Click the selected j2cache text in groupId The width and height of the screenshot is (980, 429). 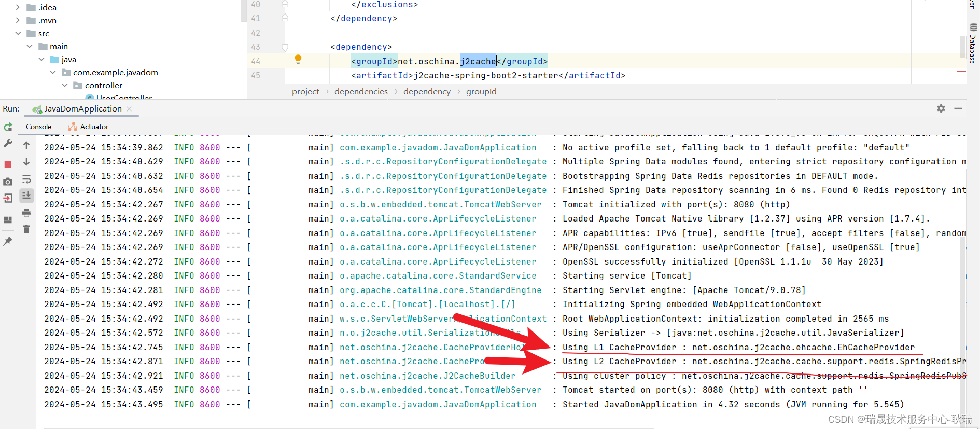478,61
